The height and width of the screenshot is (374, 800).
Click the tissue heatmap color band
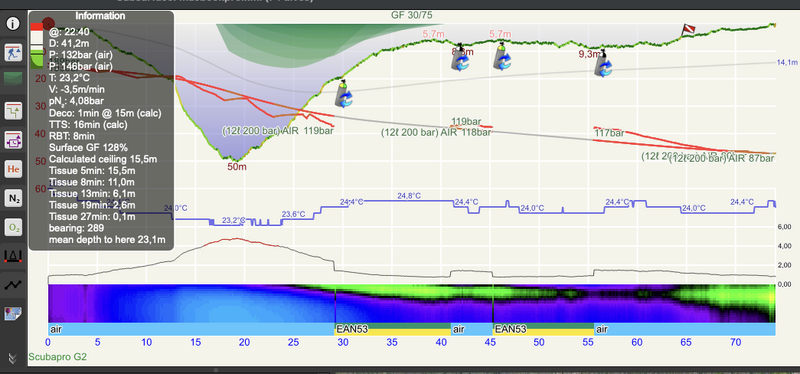pyautogui.click(x=412, y=304)
